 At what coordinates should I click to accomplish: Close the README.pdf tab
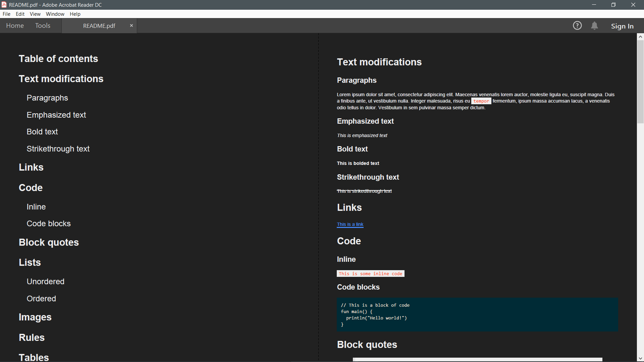pyautogui.click(x=131, y=25)
